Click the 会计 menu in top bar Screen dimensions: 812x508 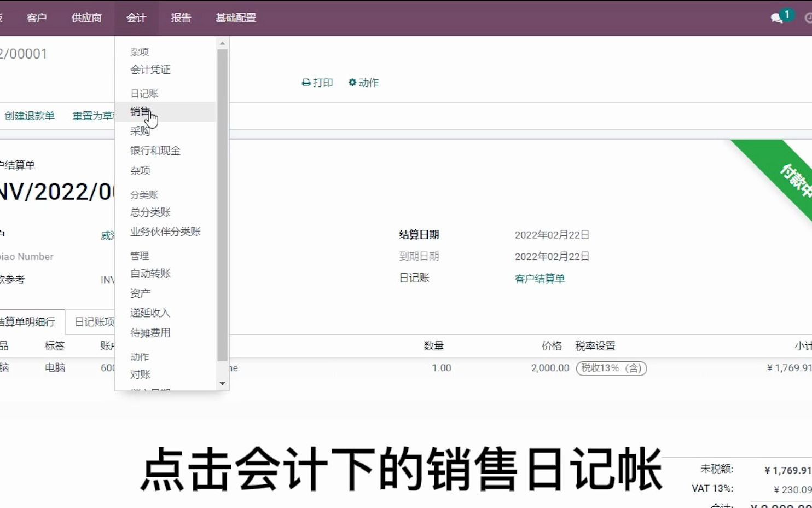136,18
